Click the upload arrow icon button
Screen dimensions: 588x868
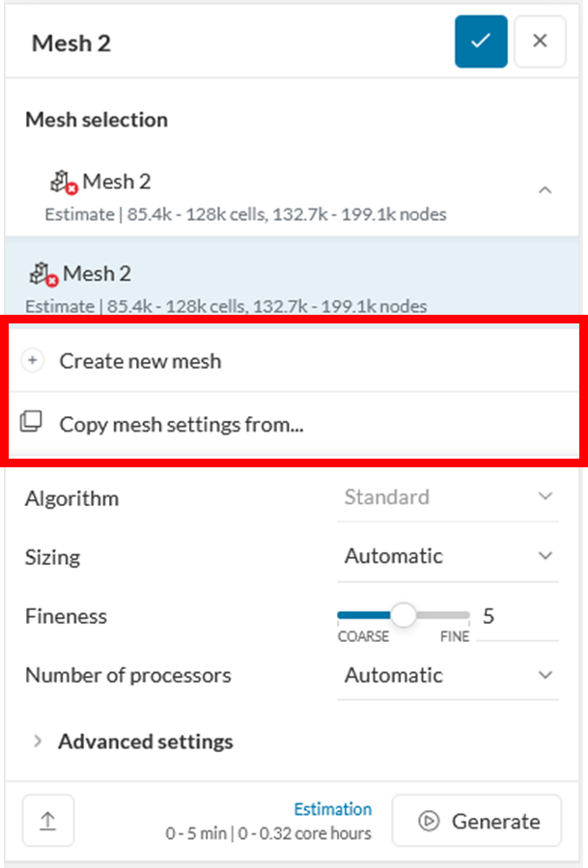tap(47, 821)
